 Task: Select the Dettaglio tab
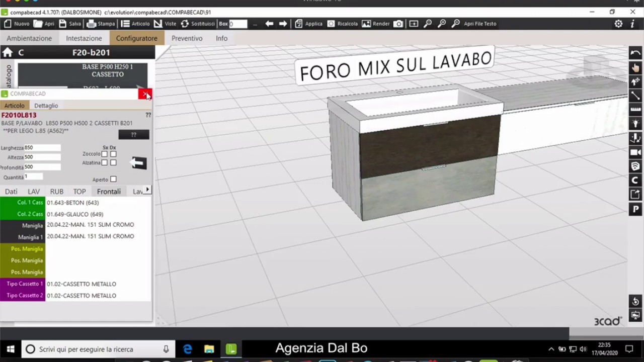click(46, 106)
